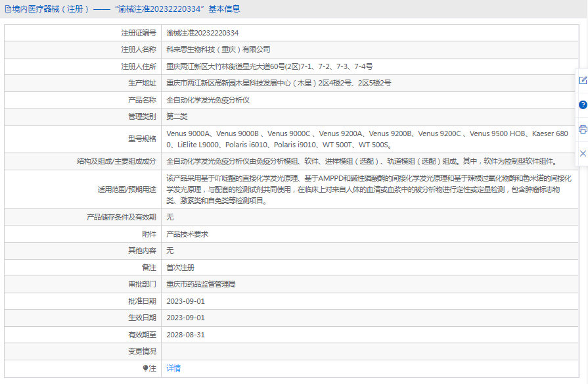Click the document icon in the page title
The width and height of the screenshot is (588, 384).
point(8,9)
